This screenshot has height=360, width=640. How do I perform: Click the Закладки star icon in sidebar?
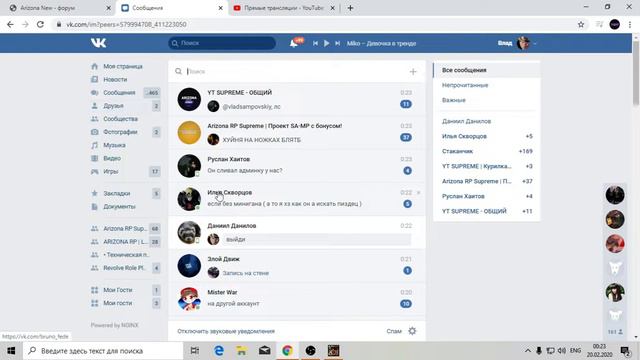[95, 193]
